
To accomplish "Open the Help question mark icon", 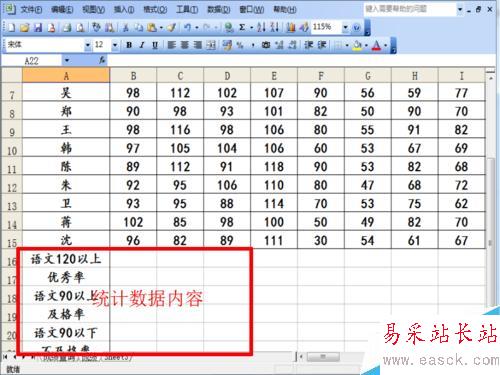I will 357,27.
